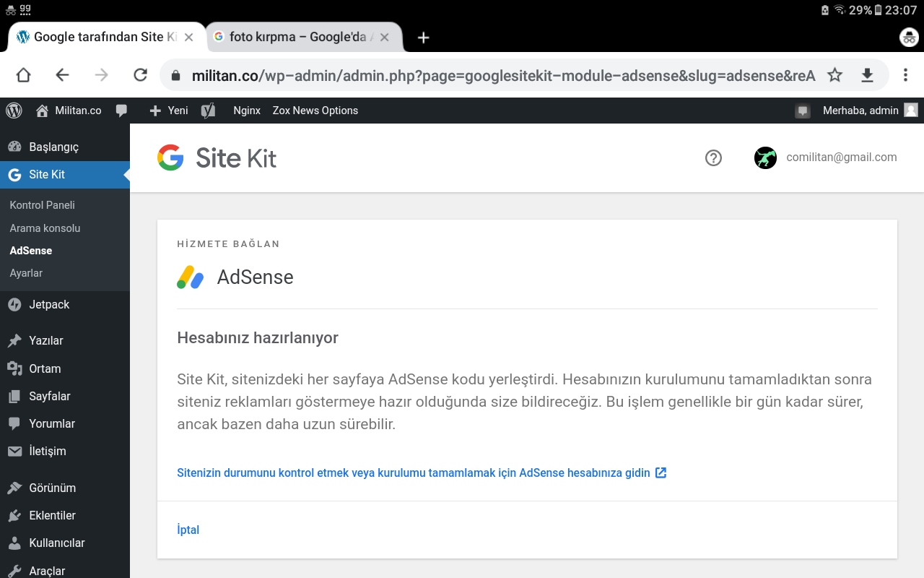
Task: Open Ayarlar under Site Kit
Action: (x=26, y=273)
